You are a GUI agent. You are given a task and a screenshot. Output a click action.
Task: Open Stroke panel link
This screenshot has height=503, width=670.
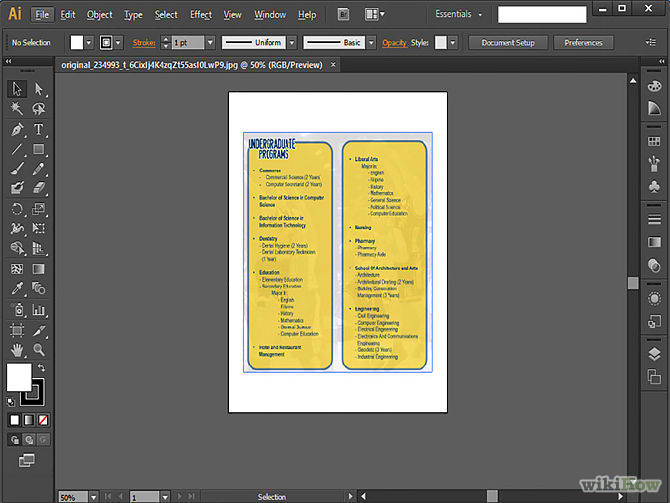pyautogui.click(x=144, y=43)
